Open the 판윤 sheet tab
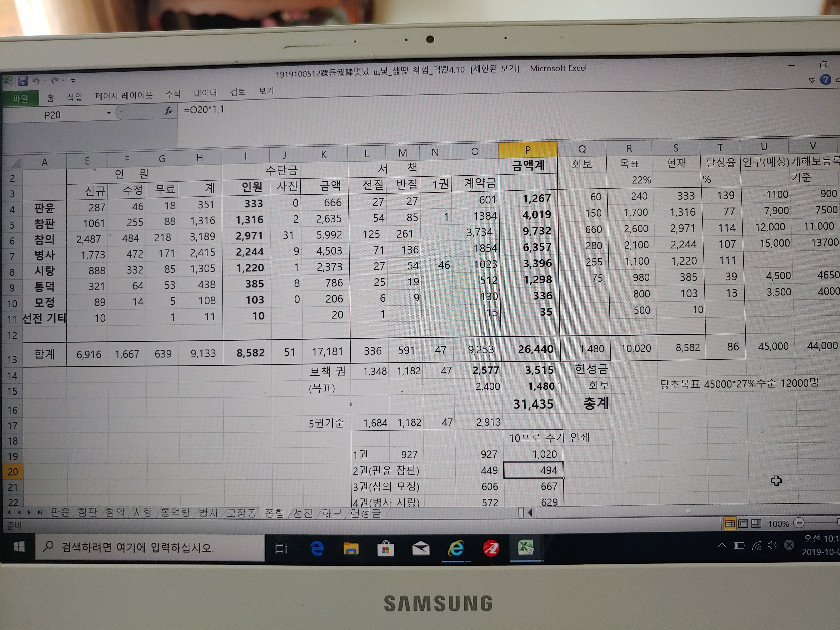 [x=61, y=513]
